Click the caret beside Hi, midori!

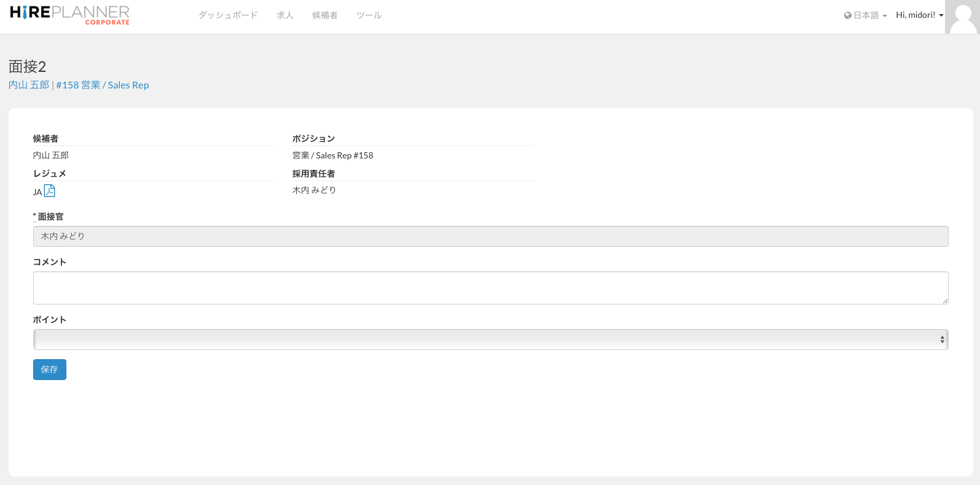941,16
